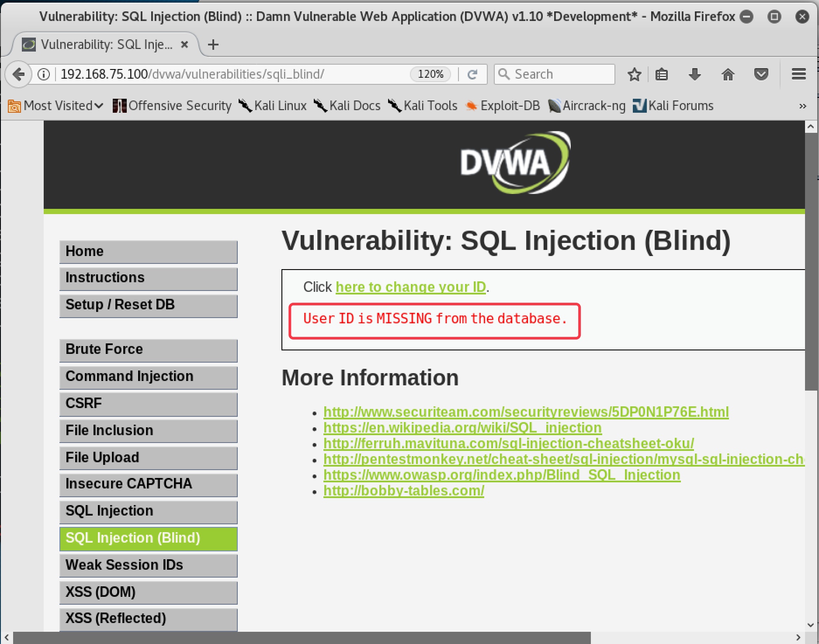This screenshot has height=644, width=819.
Task: Open site information icon in the address bar
Action: 44,74
